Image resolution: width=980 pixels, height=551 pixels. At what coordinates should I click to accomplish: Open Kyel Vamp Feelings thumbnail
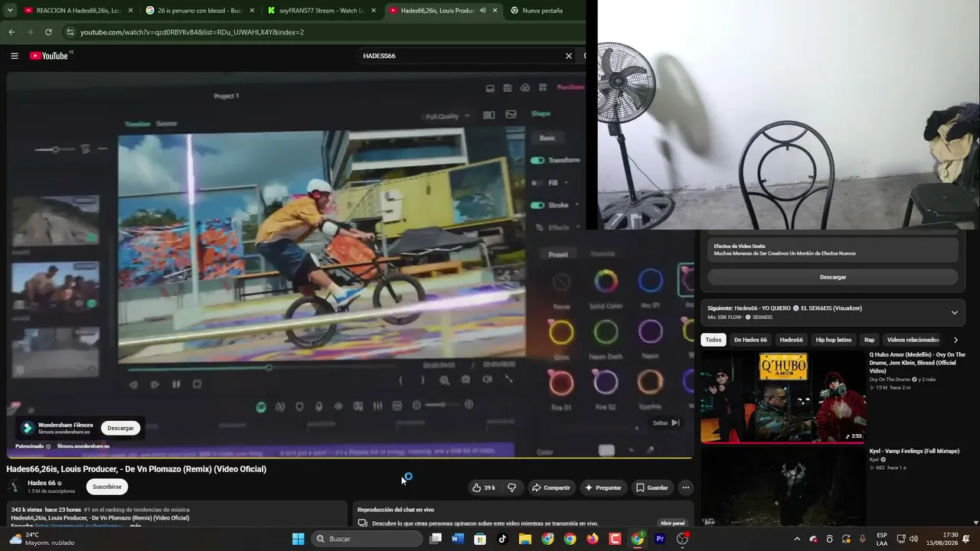coord(782,487)
